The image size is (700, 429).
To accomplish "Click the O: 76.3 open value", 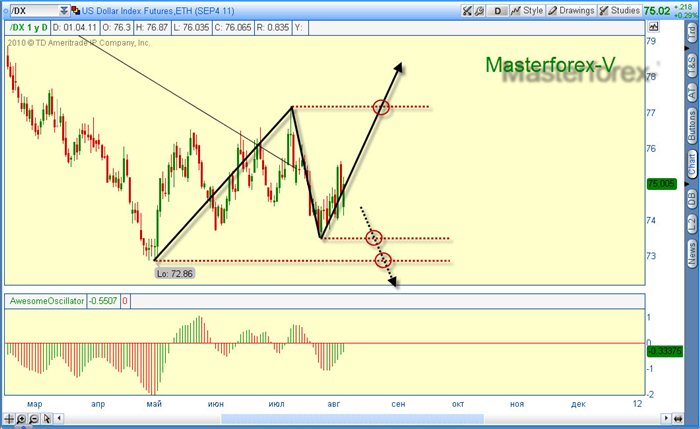I will 117,28.
